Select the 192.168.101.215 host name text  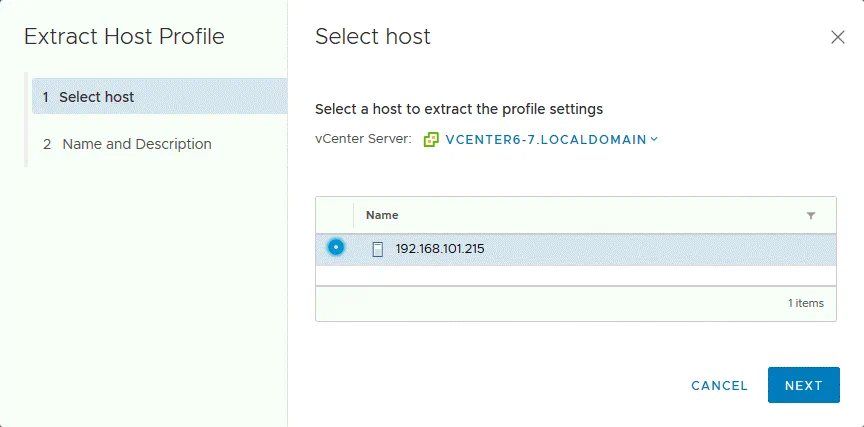(x=440, y=249)
